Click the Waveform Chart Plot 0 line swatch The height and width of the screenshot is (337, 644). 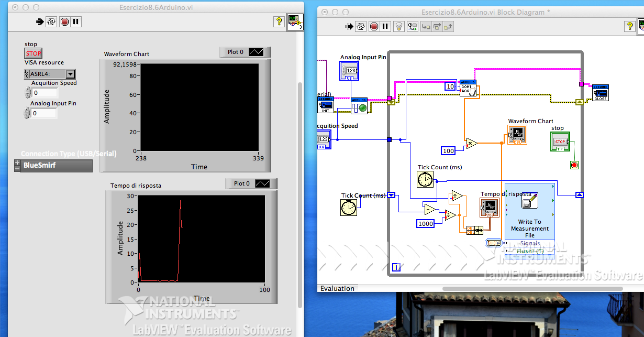[x=257, y=52]
